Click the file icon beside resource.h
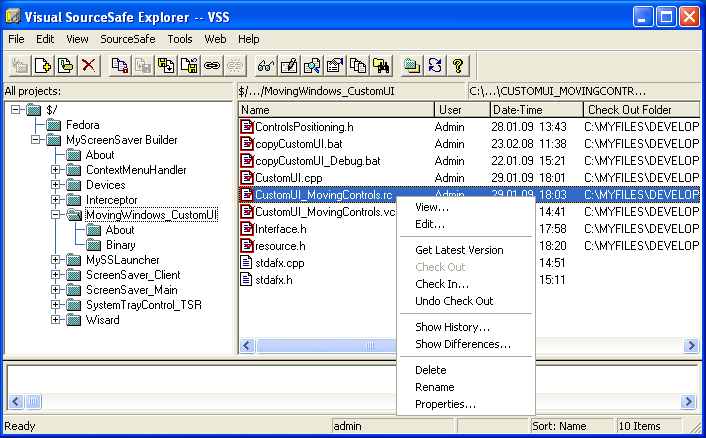 pyautogui.click(x=247, y=245)
